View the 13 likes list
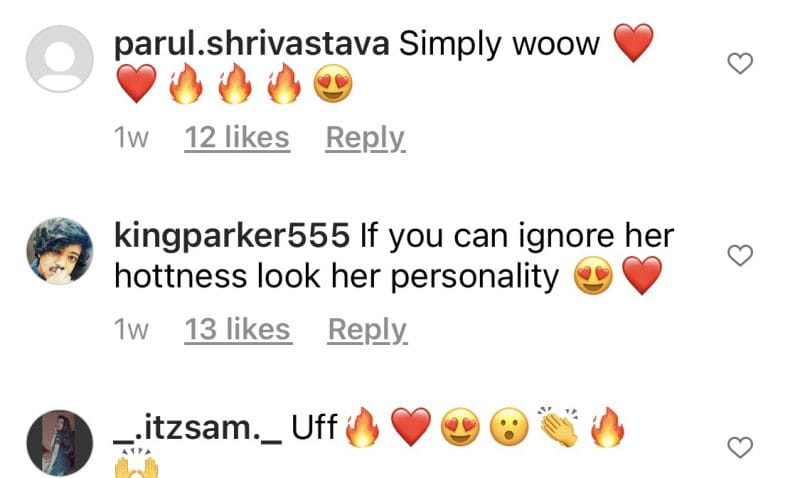The width and height of the screenshot is (800, 478). [238, 330]
